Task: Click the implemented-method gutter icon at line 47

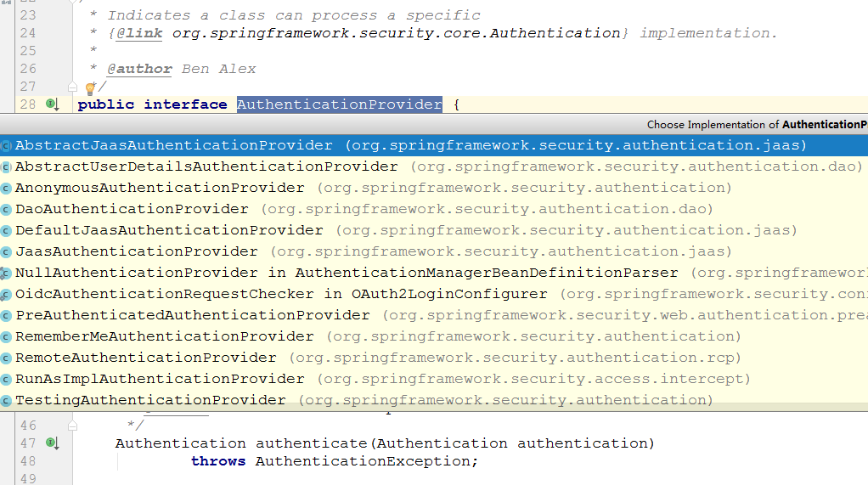Action: click(52, 443)
